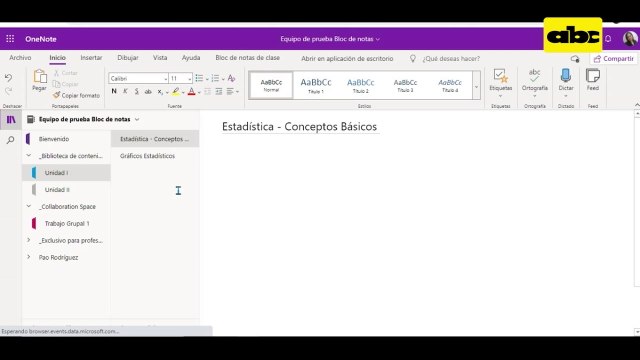The height and width of the screenshot is (360, 640).
Task: Click Abrir en aplicación de escritorio
Action: 347,59
